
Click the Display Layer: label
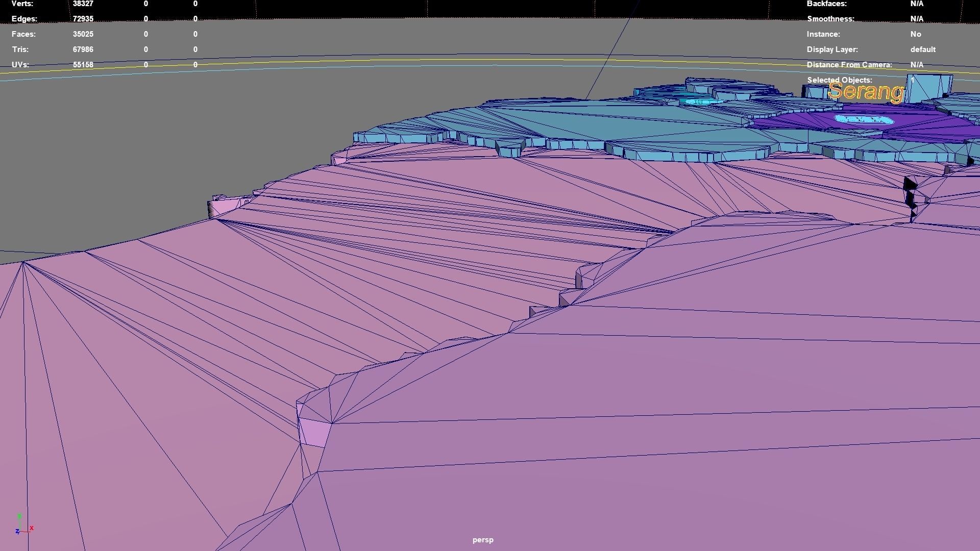pos(832,49)
